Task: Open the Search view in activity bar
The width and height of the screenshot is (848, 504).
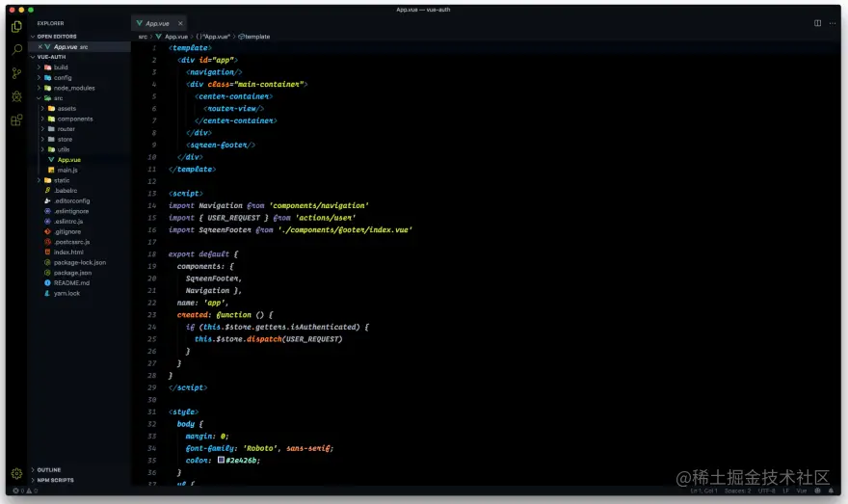Action: [x=16, y=49]
